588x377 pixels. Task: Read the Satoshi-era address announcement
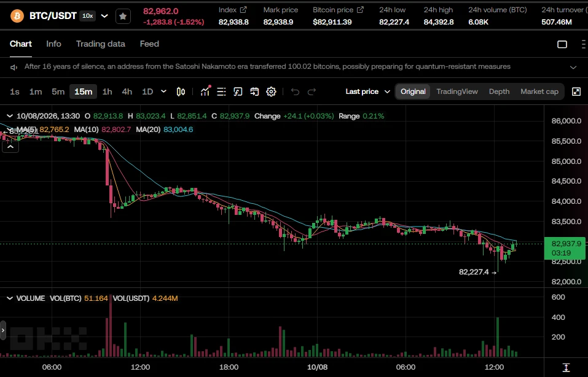[x=267, y=67]
